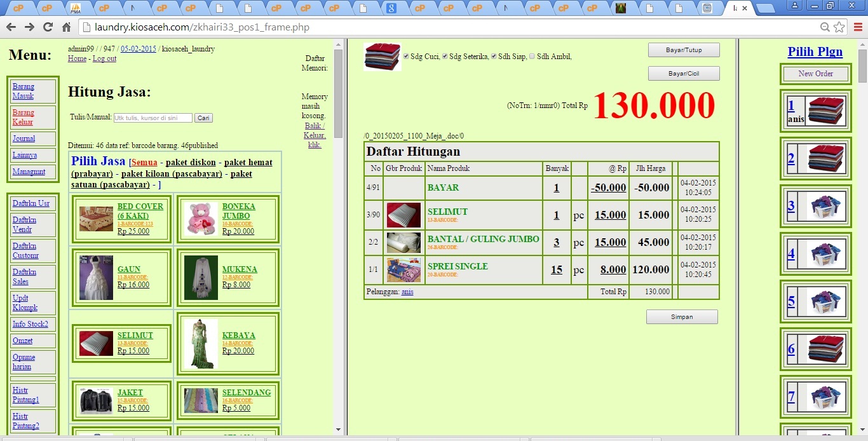Uncheck the Sdg Seterika checkbox
The height and width of the screenshot is (441, 868).
(445, 57)
